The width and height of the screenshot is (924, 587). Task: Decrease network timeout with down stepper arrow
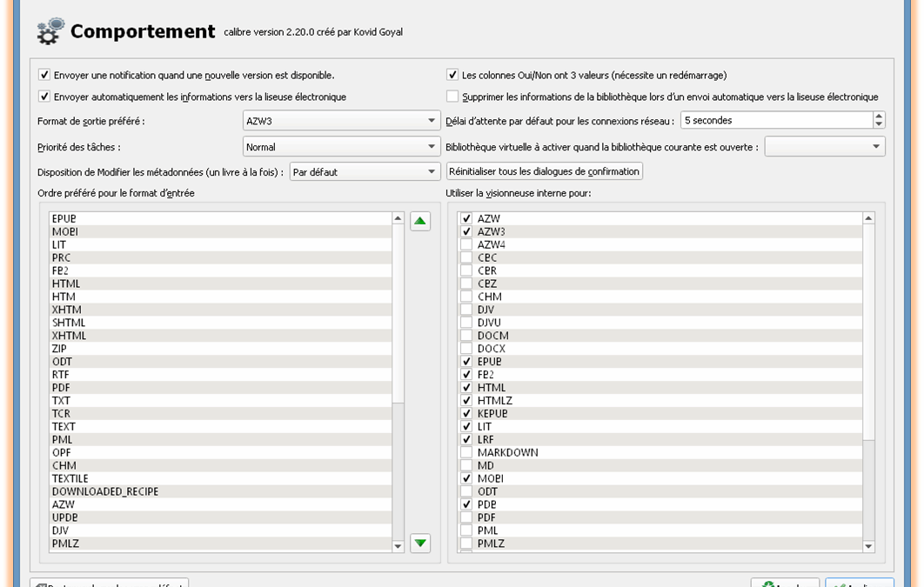pyautogui.click(x=879, y=124)
